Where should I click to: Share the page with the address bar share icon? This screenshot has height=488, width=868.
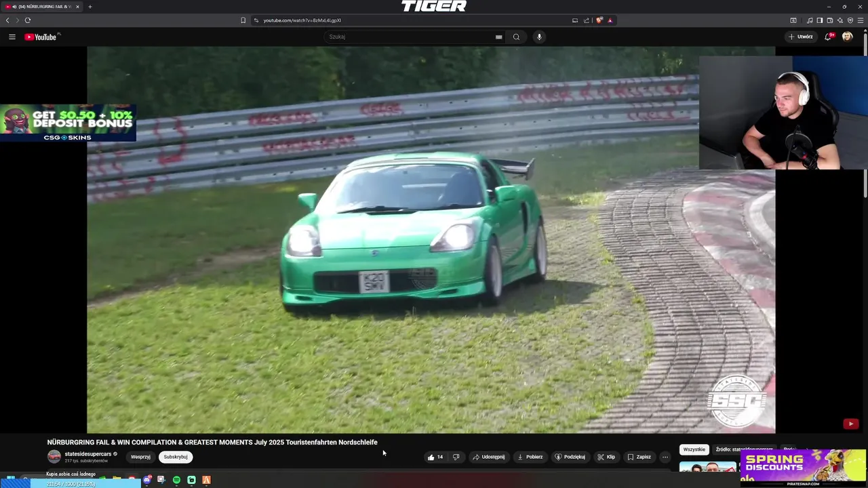[587, 20]
